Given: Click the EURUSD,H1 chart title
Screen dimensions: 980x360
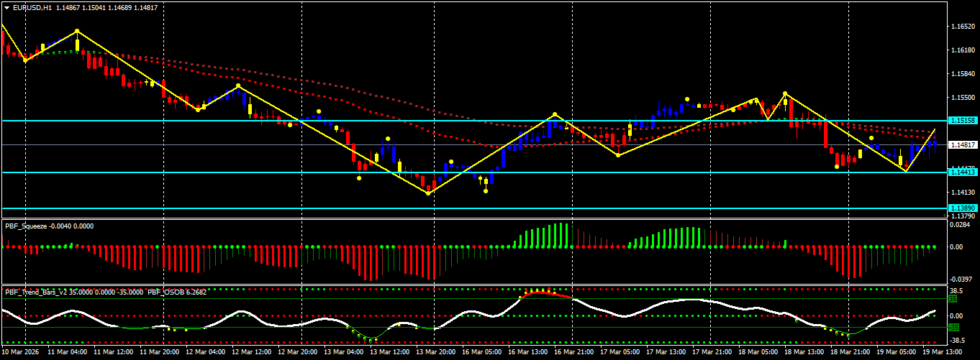Looking at the screenshot, I should [32, 7].
